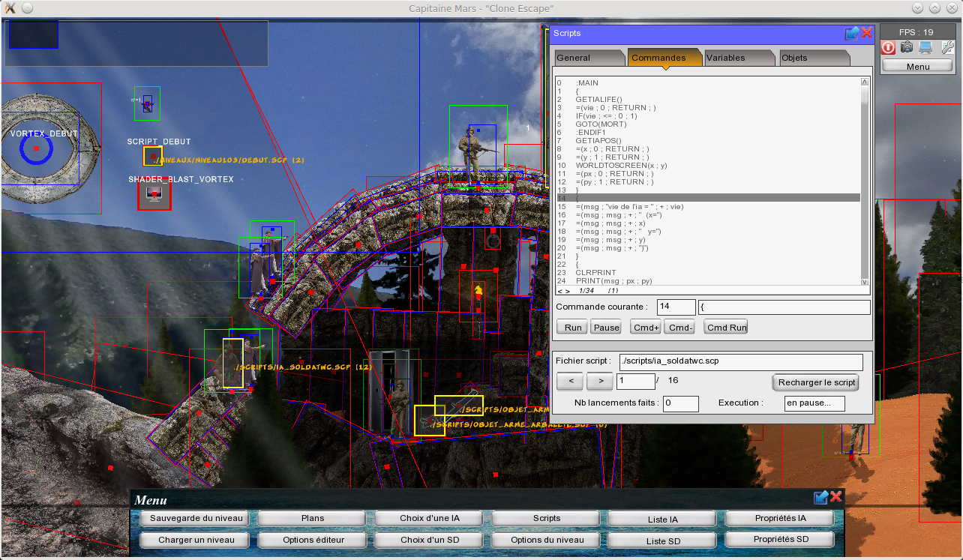Screen dimensions: 963x560
Task: Open the KDE launcher in the top-left corner
Action: 9,8
